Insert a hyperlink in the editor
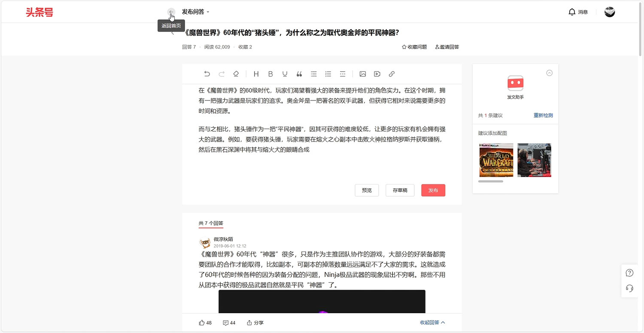The height and width of the screenshot is (333, 644). pos(392,74)
